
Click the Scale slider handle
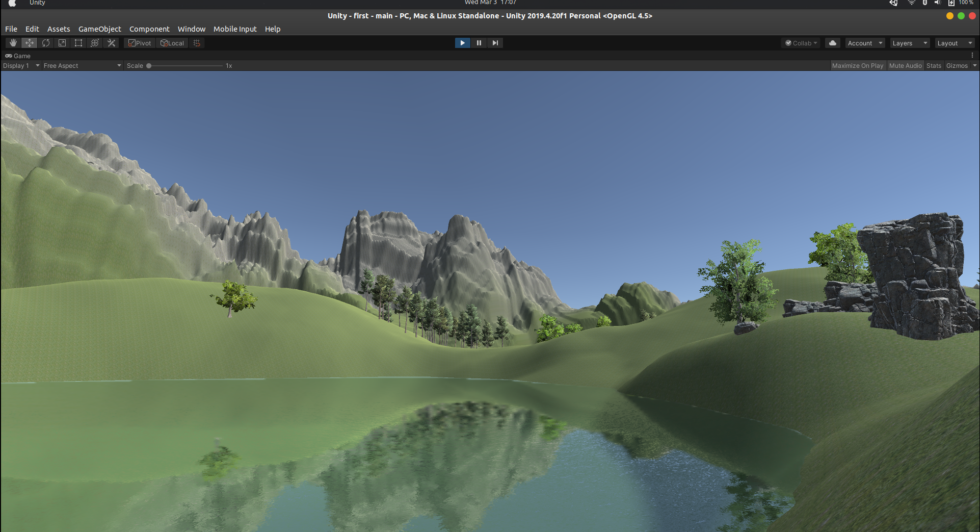click(x=149, y=65)
